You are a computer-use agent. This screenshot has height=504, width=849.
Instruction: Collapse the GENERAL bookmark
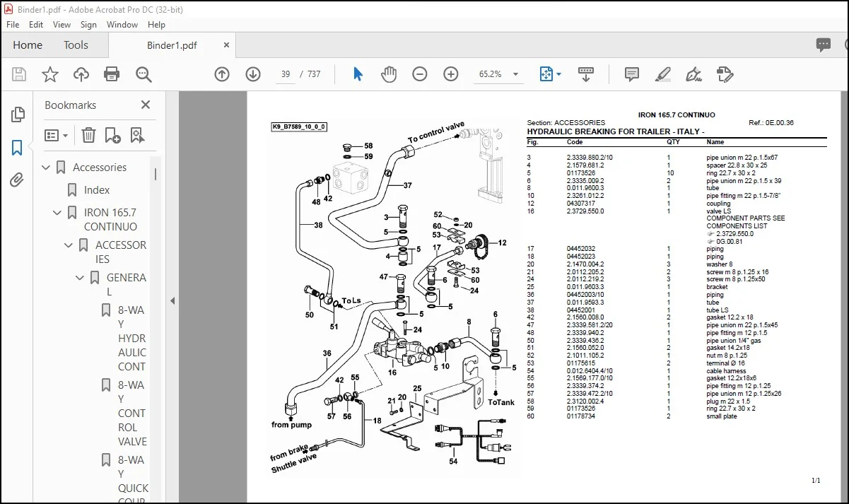point(80,278)
